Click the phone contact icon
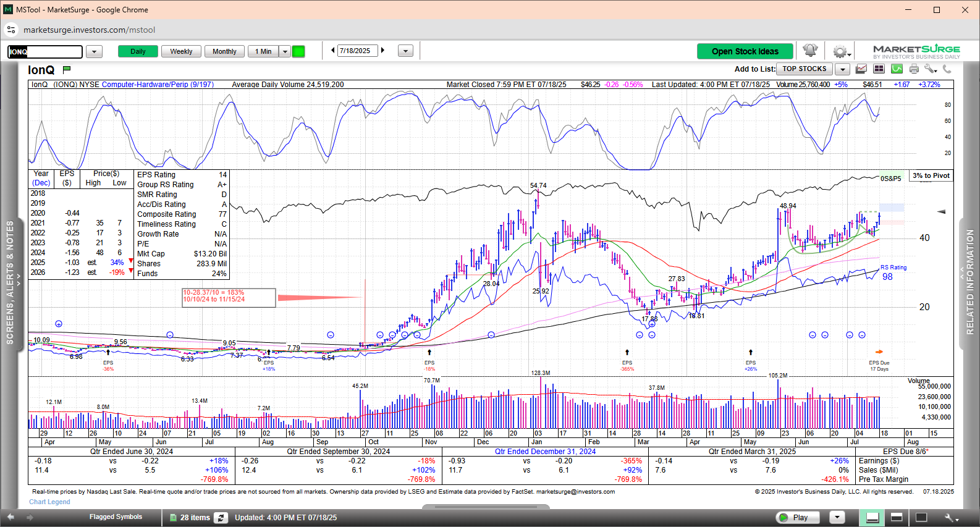The height and width of the screenshot is (527, 980). tap(947, 69)
